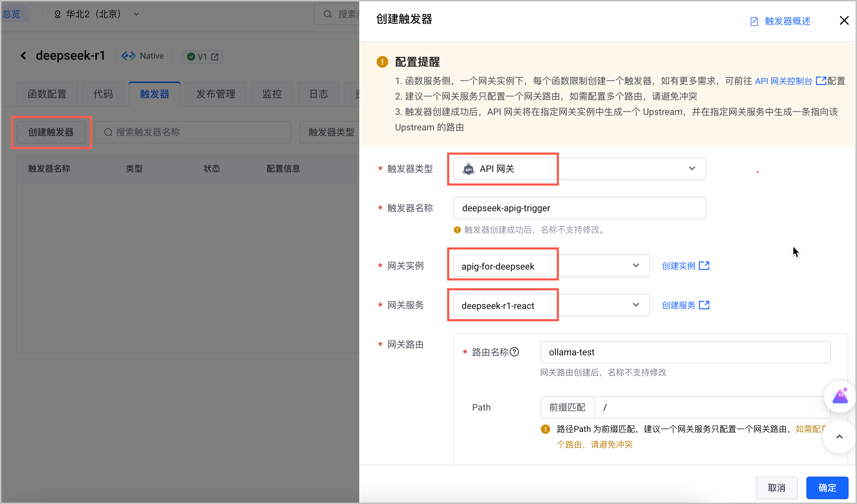The width and height of the screenshot is (857, 504).
Task: Click the chevron next to 华北2（北京）
Action: click(x=136, y=14)
